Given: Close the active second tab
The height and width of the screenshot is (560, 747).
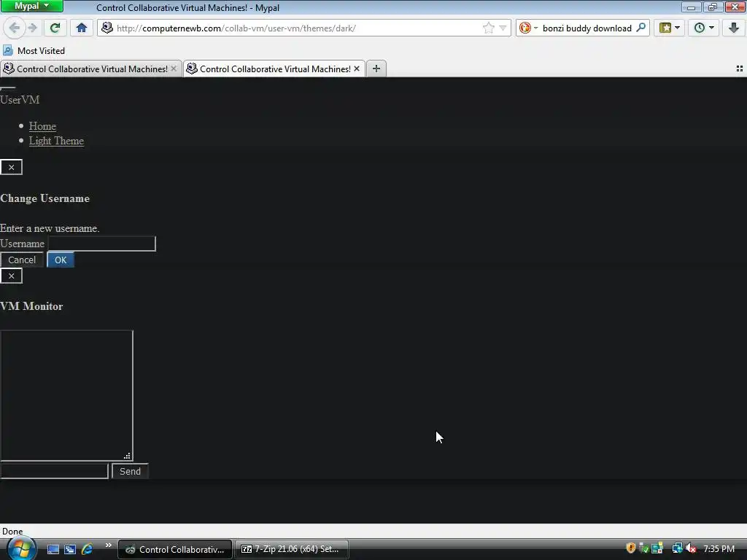Looking at the screenshot, I should tap(356, 69).
